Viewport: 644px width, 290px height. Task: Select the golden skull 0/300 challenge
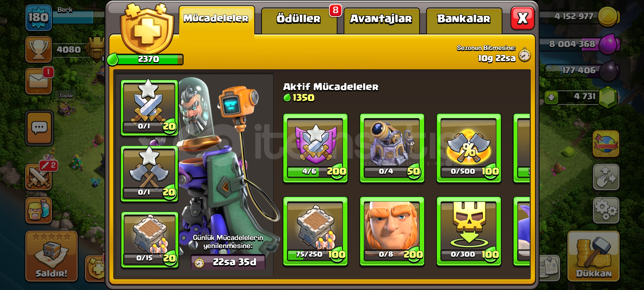(x=469, y=231)
